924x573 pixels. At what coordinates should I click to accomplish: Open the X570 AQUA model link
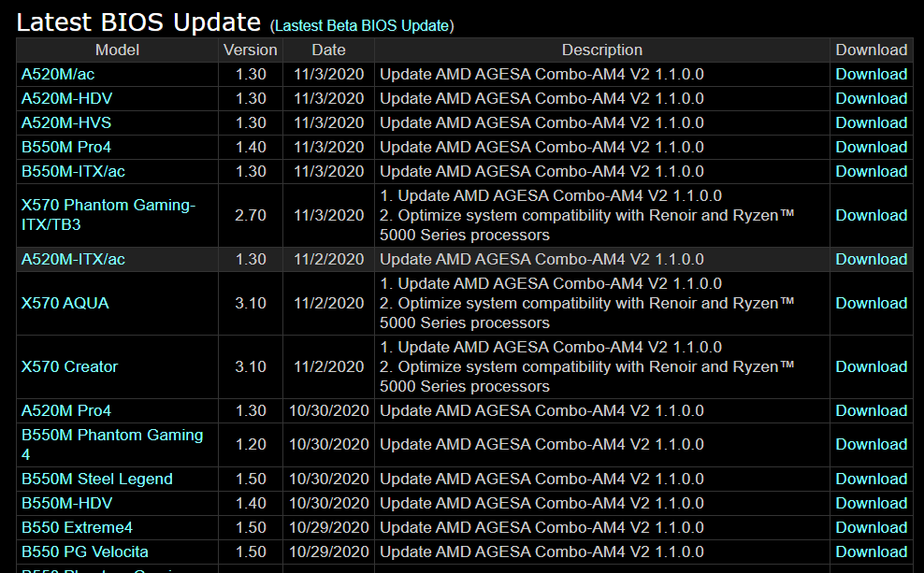click(65, 303)
